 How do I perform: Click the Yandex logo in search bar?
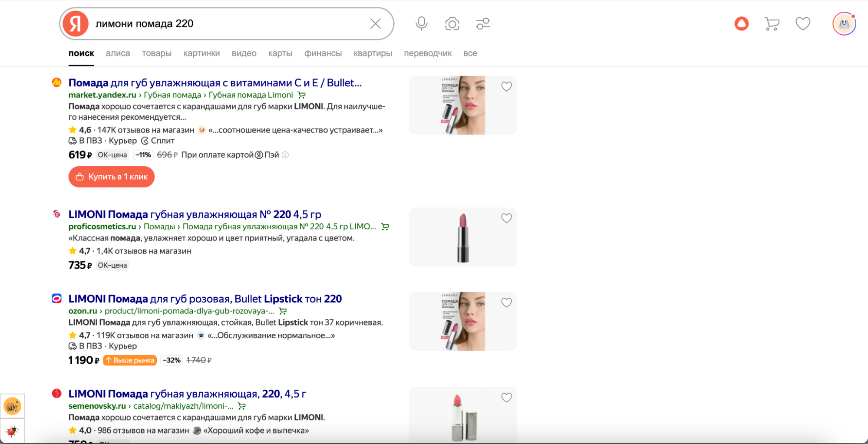pyautogui.click(x=76, y=23)
